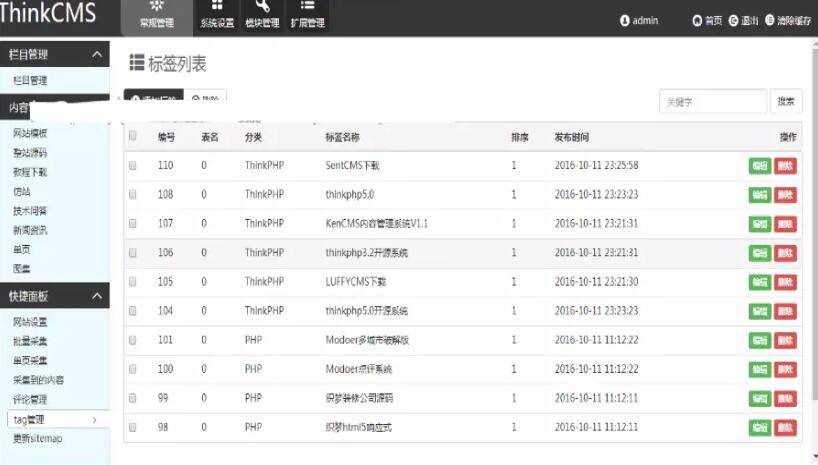The image size is (818, 465).
Task: Check the row 107 KenCMS checkbox
Action: click(x=133, y=223)
